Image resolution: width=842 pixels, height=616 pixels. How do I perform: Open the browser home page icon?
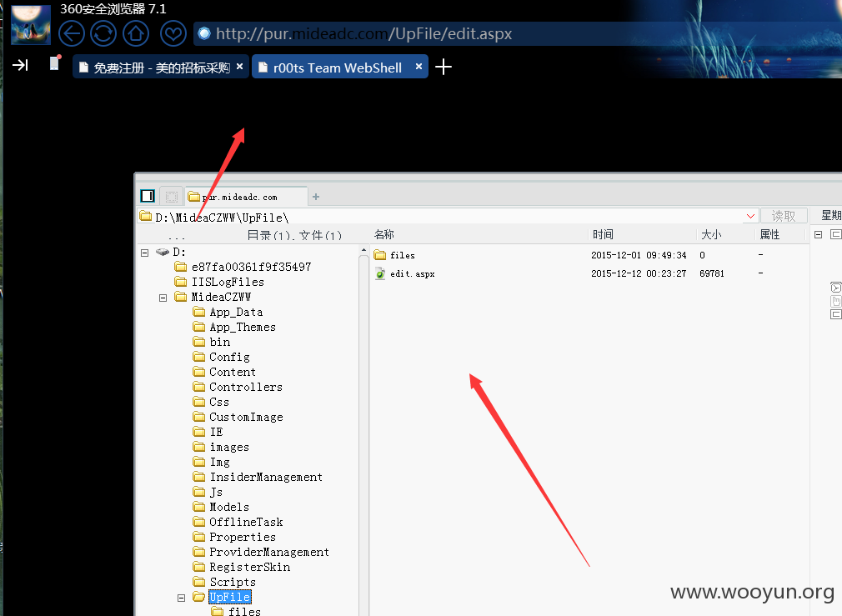point(136,34)
